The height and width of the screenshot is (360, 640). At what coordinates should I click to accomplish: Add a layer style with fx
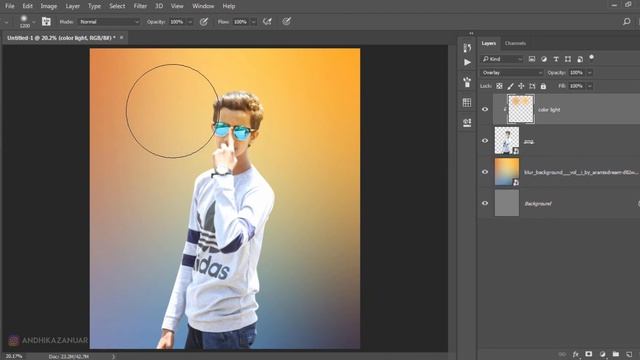576,354
